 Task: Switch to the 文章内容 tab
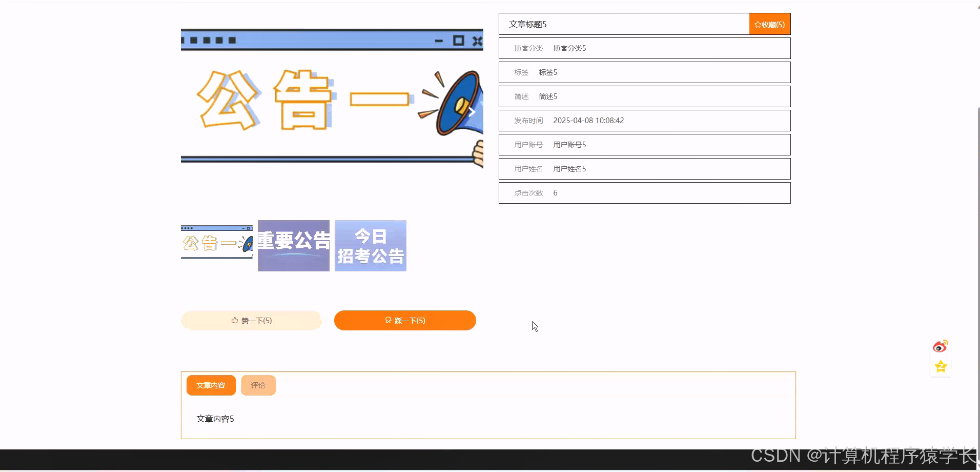pos(211,385)
